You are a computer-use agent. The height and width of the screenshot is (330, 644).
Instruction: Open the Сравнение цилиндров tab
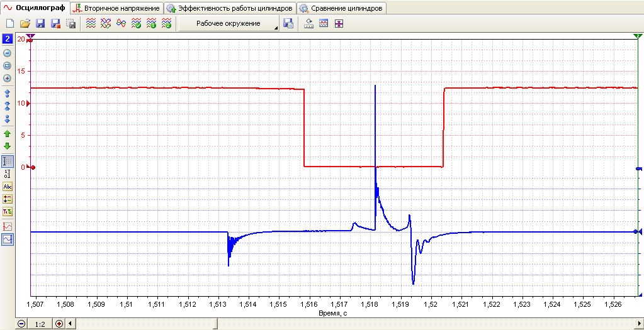(x=342, y=8)
